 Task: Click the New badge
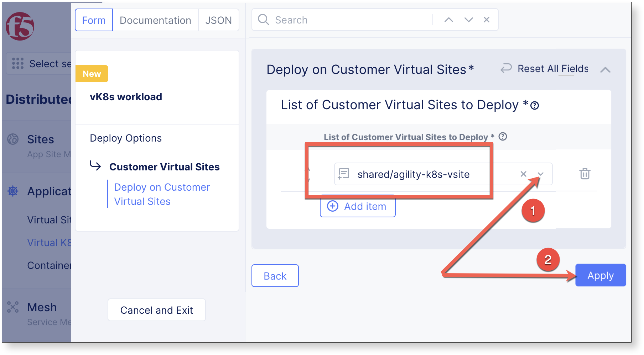point(92,74)
